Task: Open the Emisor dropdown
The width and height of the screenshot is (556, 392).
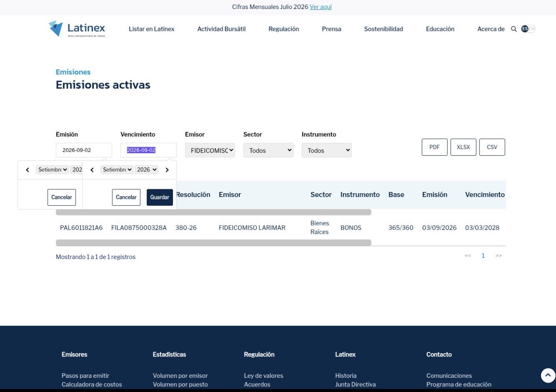Action: pos(210,150)
